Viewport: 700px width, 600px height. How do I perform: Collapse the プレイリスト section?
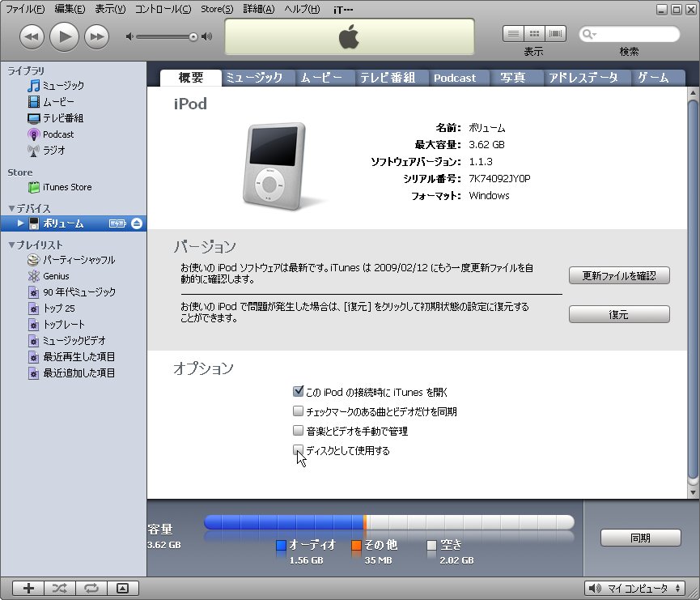point(11,245)
